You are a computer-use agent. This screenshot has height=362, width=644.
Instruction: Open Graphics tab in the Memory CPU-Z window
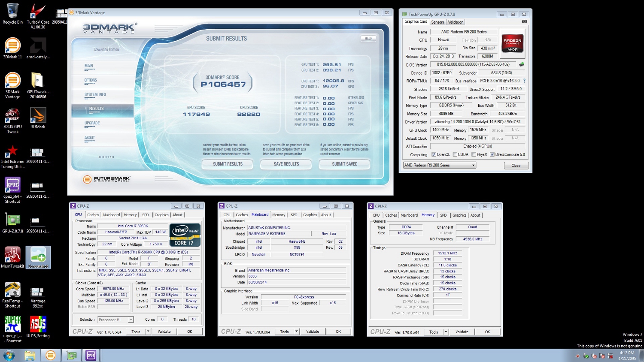click(x=459, y=215)
